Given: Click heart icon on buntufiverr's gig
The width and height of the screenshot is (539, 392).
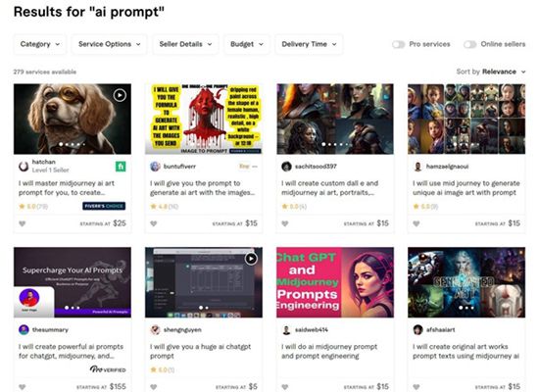Looking at the screenshot, I should pos(154,223).
